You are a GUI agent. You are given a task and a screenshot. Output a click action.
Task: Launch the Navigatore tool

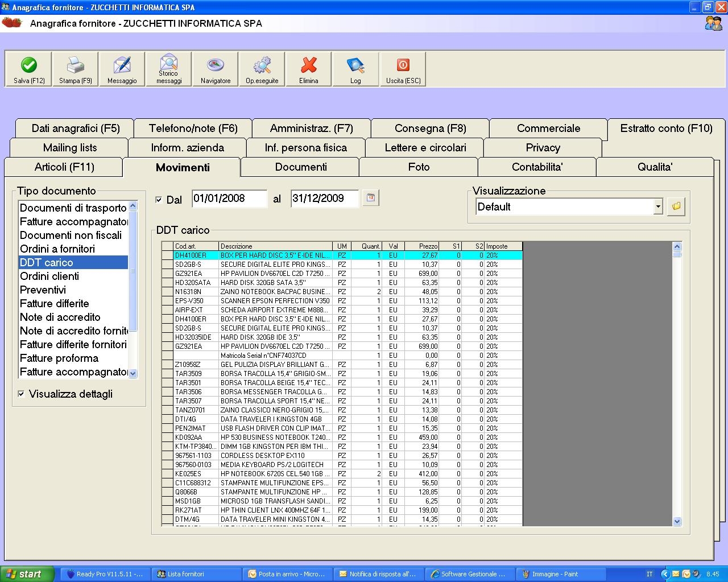(216, 69)
